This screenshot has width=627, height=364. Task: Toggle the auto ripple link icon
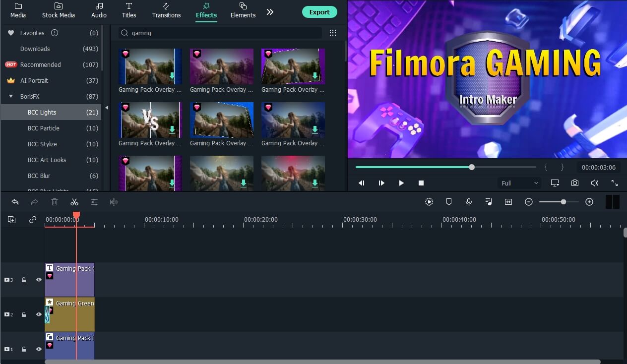pos(33,220)
